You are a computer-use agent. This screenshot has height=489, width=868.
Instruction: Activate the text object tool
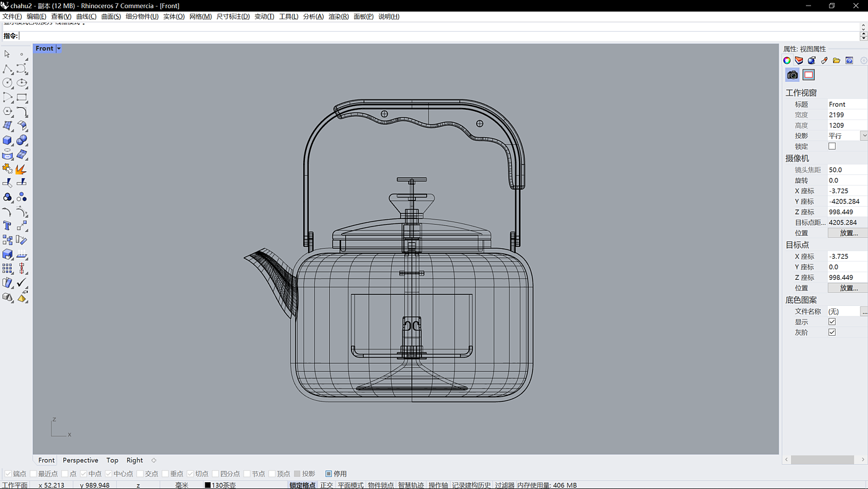(x=7, y=226)
